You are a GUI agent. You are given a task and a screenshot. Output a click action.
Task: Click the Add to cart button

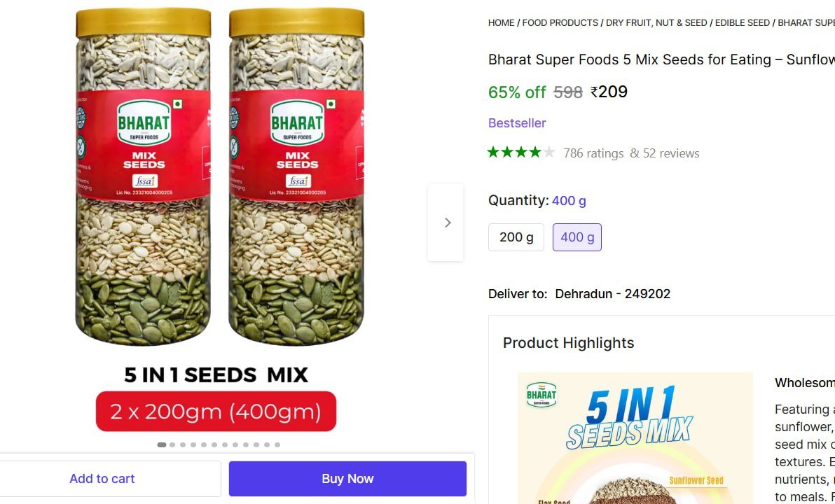pos(102,479)
